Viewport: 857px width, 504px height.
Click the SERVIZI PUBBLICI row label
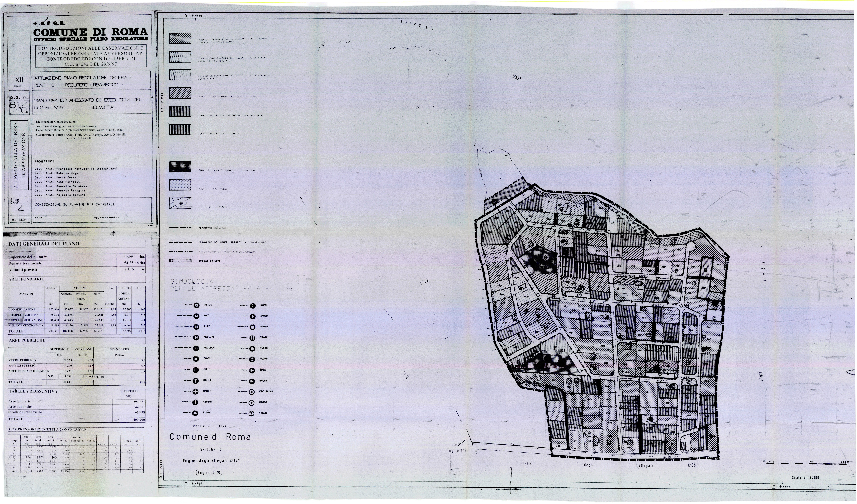click(22, 366)
